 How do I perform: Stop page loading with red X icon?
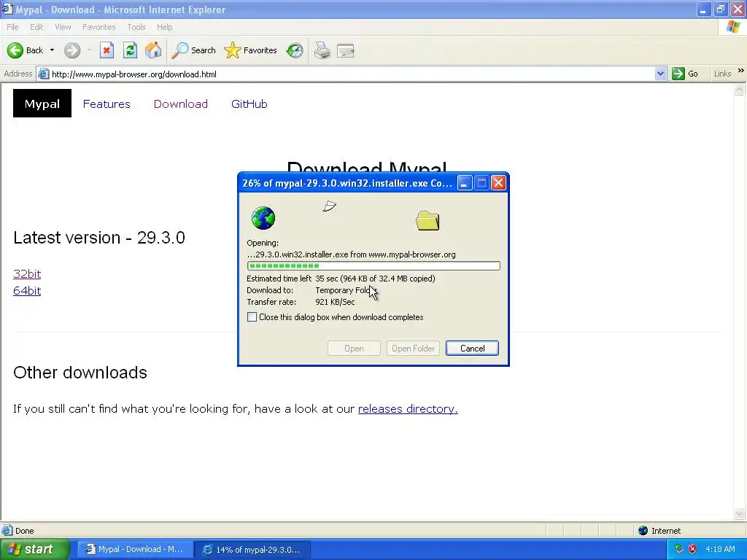pyautogui.click(x=107, y=50)
